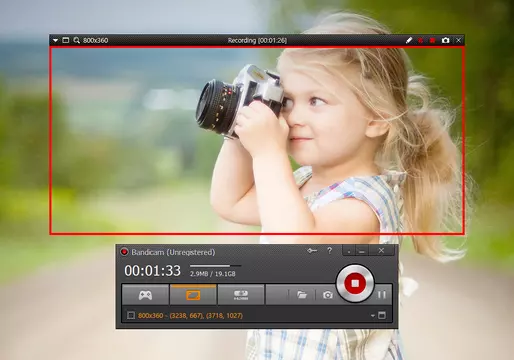The height and width of the screenshot is (360, 514).
Task: Switch to Game Recording mode
Action: click(145, 295)
